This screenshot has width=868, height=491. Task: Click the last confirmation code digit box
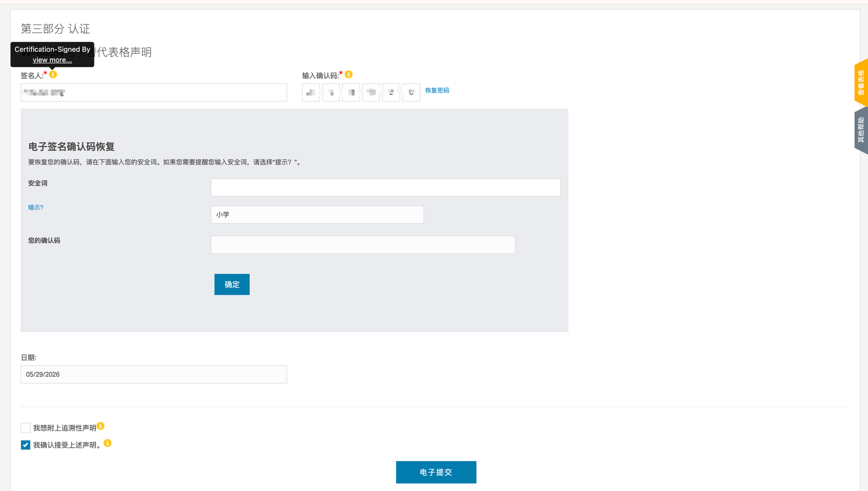[411, 92]
